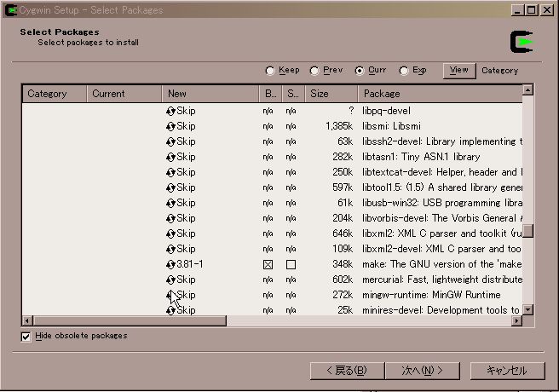Click the vertical scrollbar down arrow
This screenshot has width=559, height=392.
tap(527, 310)
